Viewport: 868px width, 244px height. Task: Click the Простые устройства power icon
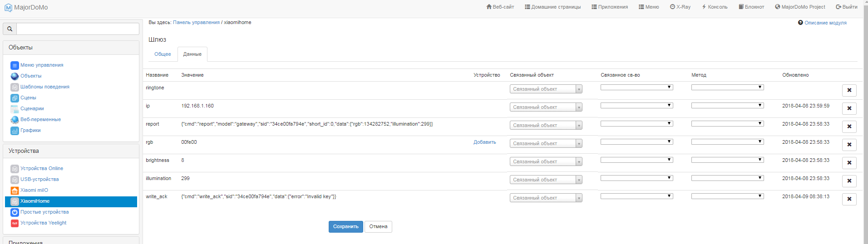click(15, 212)
